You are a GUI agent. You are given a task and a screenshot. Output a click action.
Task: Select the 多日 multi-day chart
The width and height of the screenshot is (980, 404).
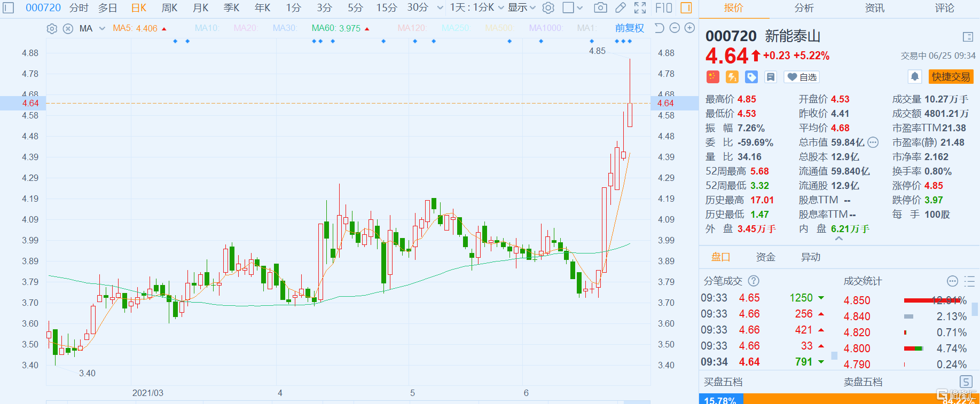point(108,7)
